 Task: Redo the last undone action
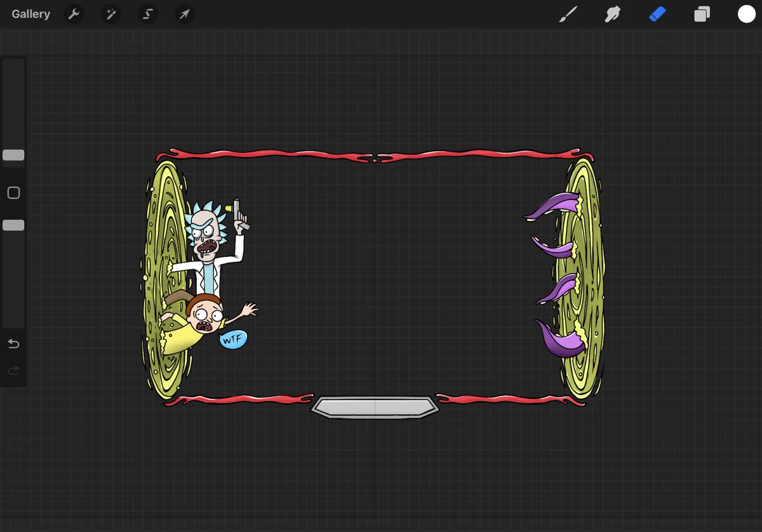click(x=13, y=371)
